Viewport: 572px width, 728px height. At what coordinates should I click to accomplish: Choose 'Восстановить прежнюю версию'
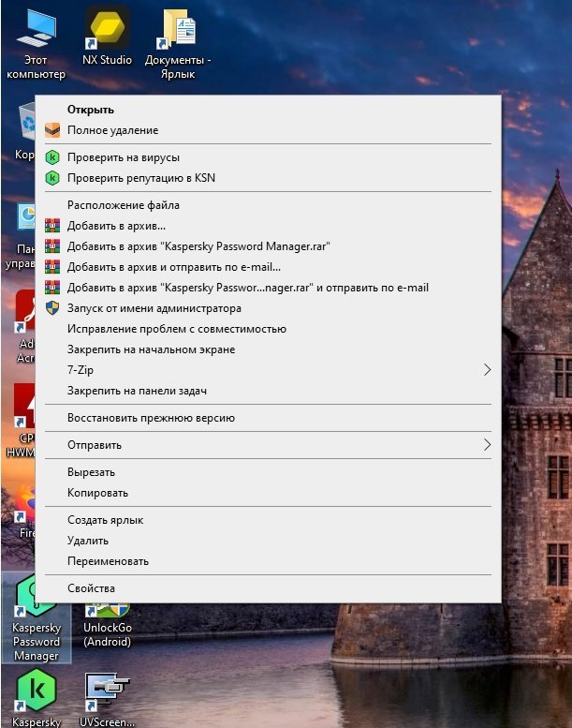(268, 418)
